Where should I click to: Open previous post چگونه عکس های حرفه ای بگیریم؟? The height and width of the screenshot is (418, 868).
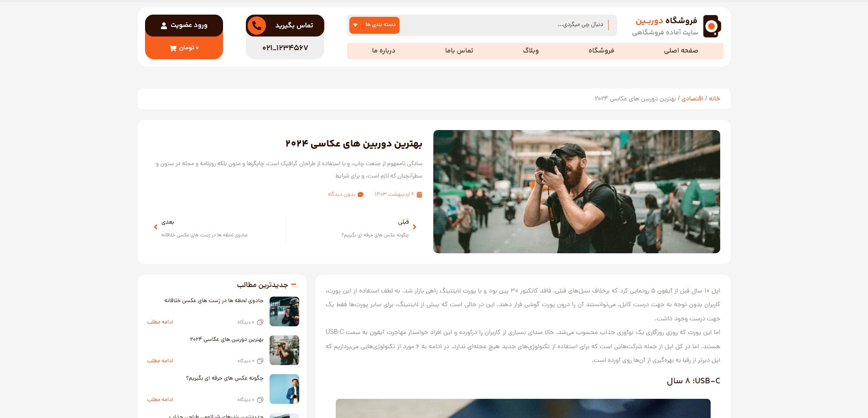(x=375, y=235)
